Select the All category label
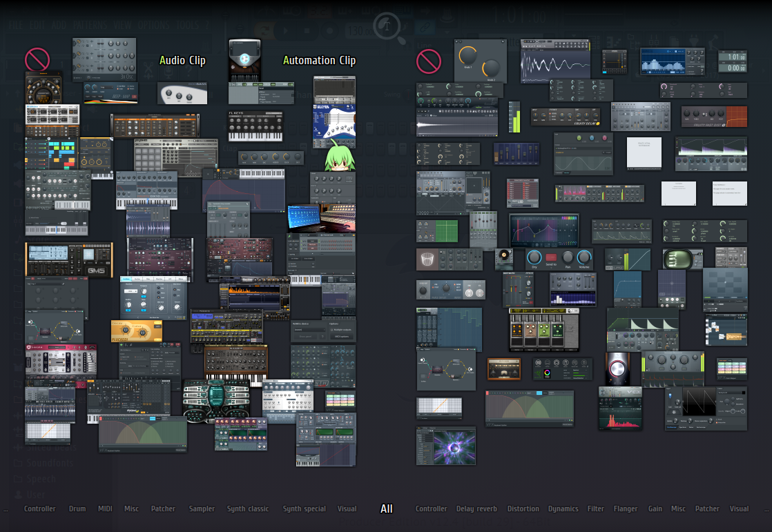 pyautogui.click(x=386, y=509)
